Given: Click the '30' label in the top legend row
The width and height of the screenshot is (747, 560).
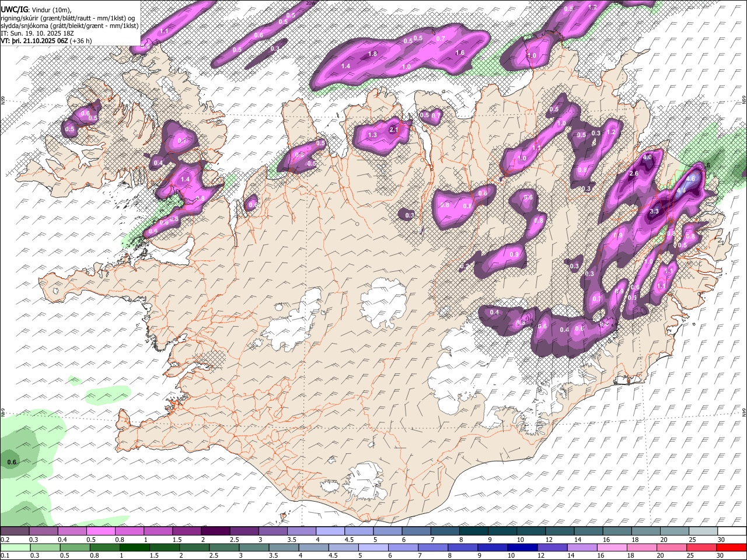Looking at the screenshot, I should (721, 540).
